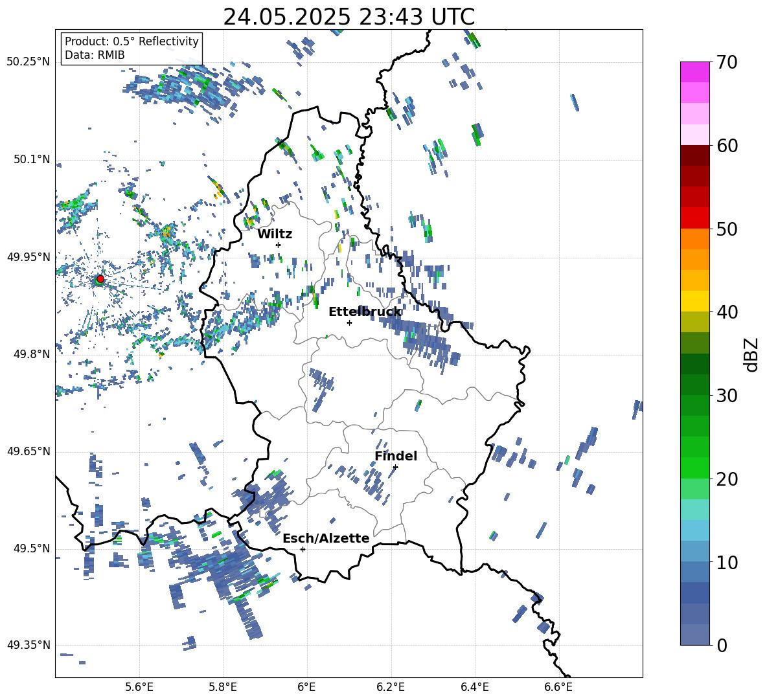Click the yellow colorbar swatch above 40
The height and width of the screenshot is (700, 767).
click(x=694, y=302)
